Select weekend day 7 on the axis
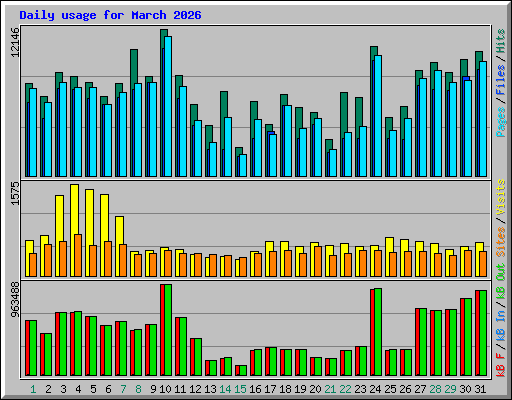This screenshot has width=512, height=400. (123, 389)
